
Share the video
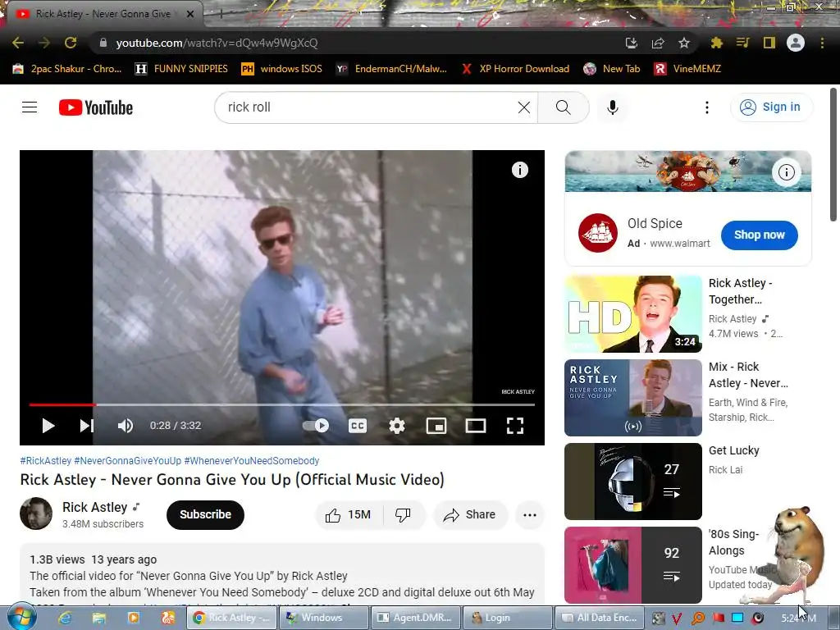click(470, 515)
